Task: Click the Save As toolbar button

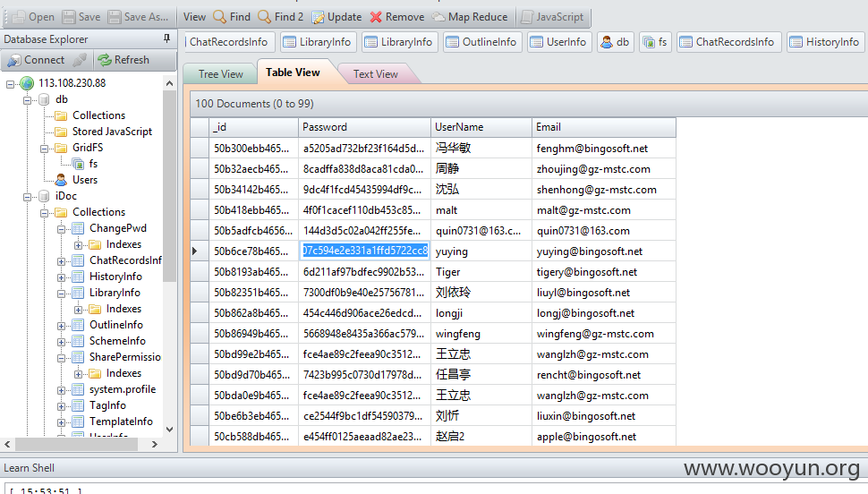Action: [138, 17]
